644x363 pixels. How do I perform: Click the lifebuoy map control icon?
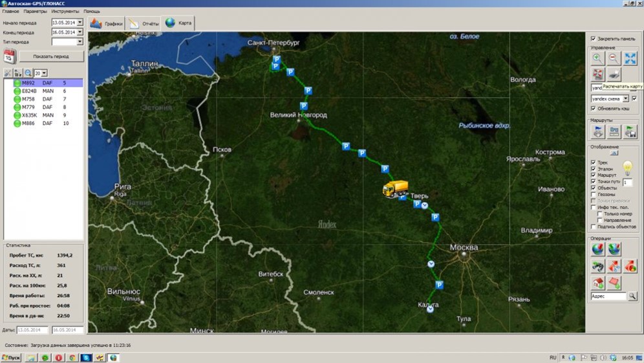click(597, 74)
